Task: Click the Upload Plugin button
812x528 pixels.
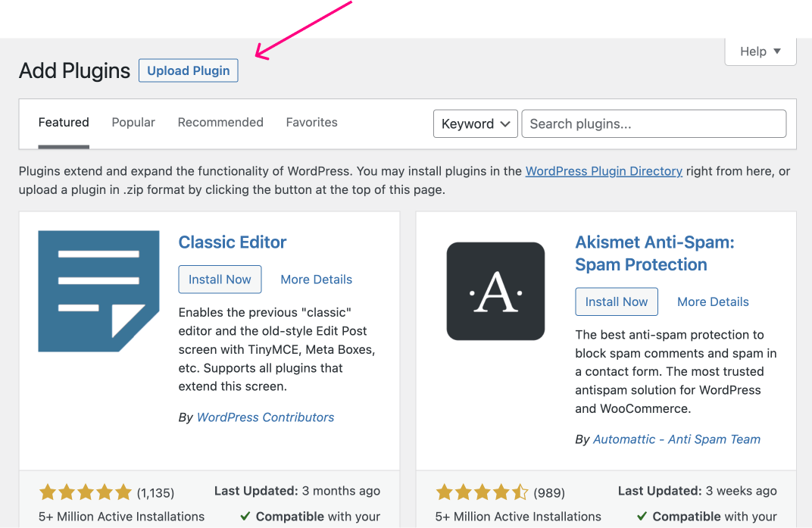Action: coord(188,70)
